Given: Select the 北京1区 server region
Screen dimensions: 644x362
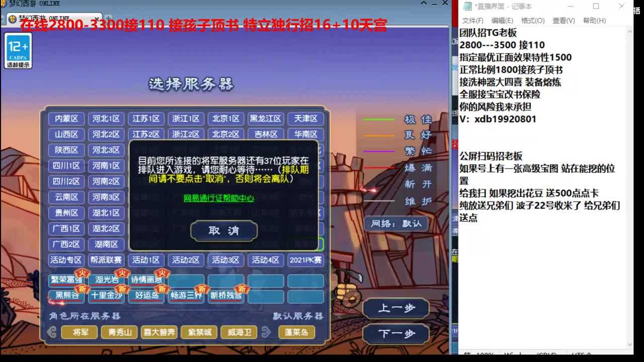Looking at the screenshot, I should pyautogui.click(x=225, y=119).
